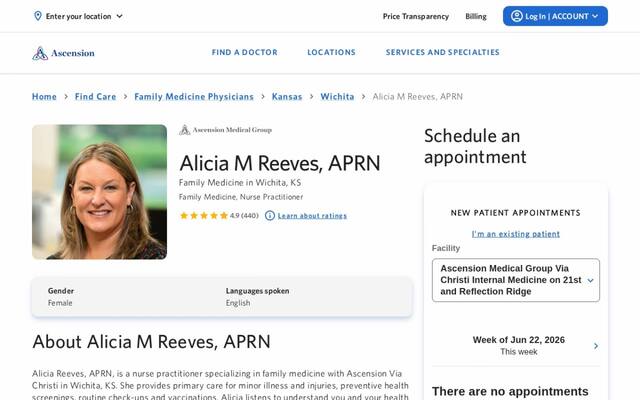This screenshot has height=400, width=640.
Task: Go to Kansas breadcrumb
Action: pyautogui.click(x=287, y=97)
